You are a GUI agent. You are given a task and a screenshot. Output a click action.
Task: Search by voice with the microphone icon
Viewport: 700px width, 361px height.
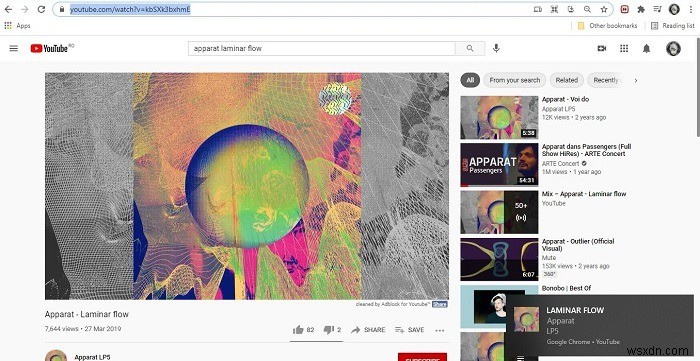point(496,48)
